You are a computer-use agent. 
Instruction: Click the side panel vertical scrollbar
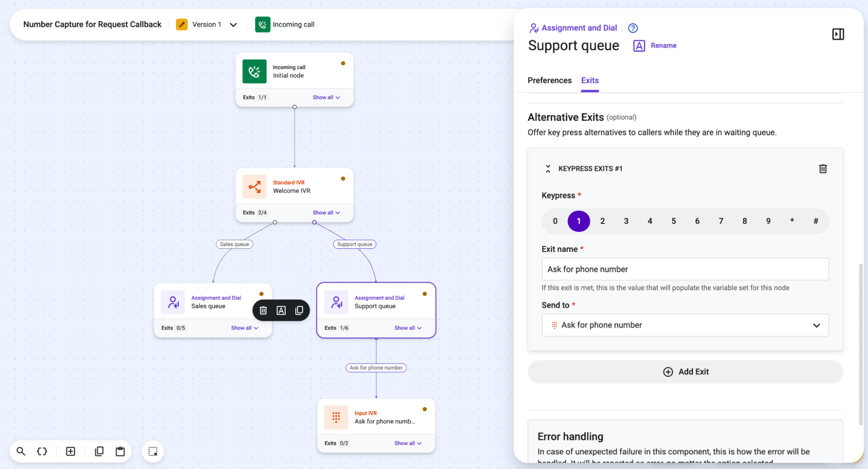tap(861, 344)
